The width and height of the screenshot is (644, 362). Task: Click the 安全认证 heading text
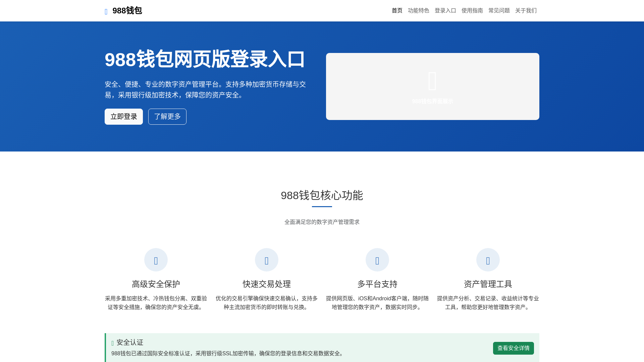[130, 343]
